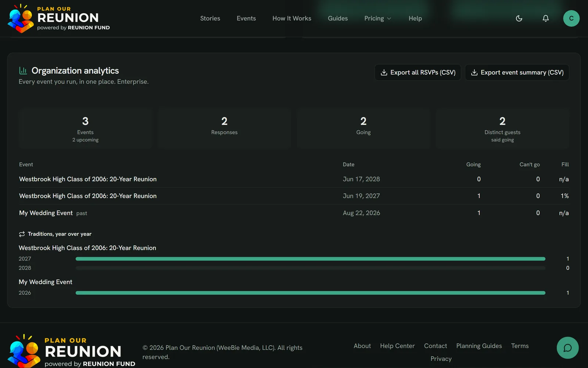
Task: Click the Going stat card
Action: 363,129
